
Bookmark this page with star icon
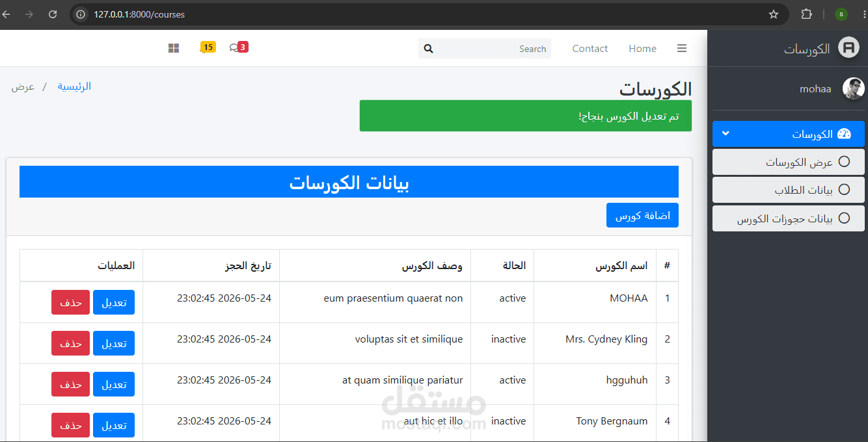click(x=774, y=14)
